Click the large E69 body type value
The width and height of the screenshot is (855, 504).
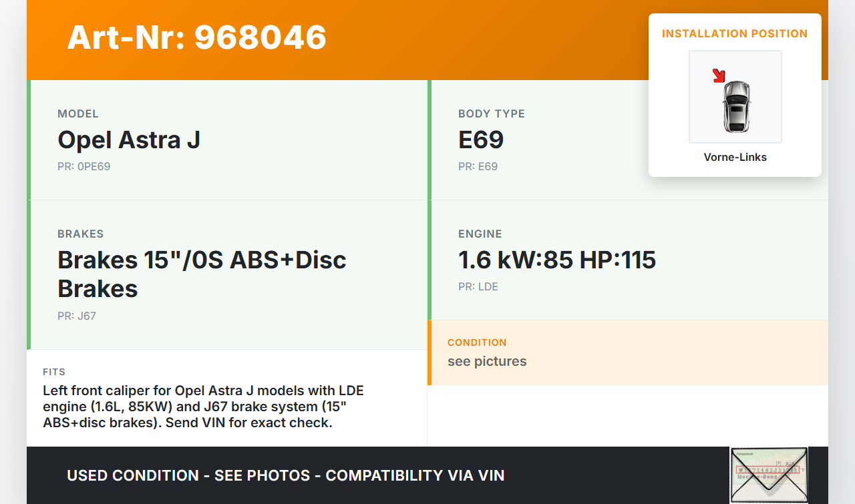pos(480,140)
